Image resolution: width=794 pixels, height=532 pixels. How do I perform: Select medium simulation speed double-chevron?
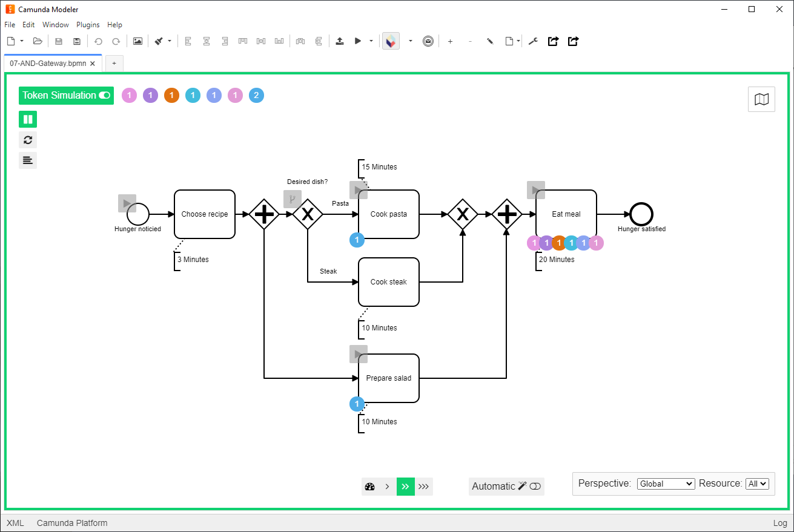coord(406,487)
